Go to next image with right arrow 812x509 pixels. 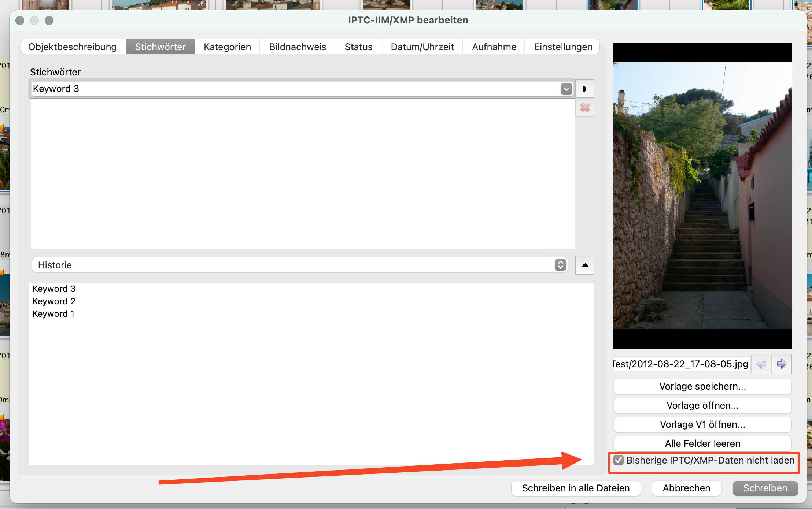[782, 364]
